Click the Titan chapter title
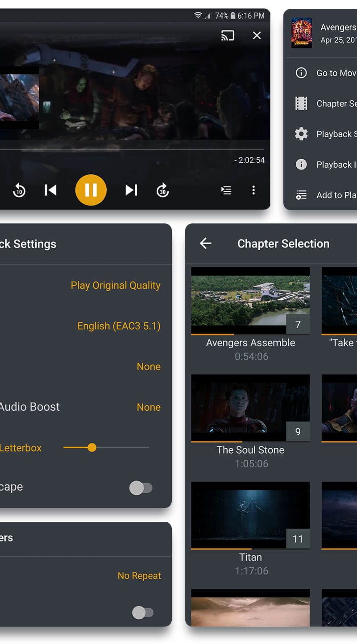 point(250,557)
